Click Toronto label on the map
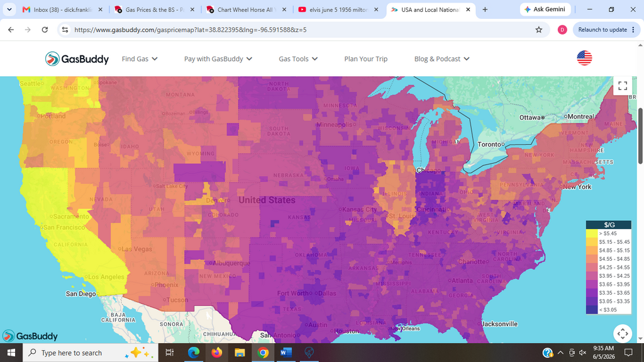 click(x=491, y=144)
